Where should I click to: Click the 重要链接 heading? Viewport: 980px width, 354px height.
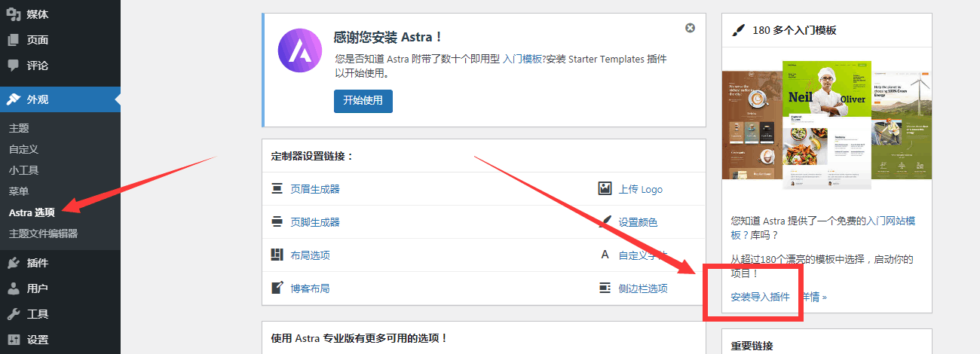coord(752,346)
